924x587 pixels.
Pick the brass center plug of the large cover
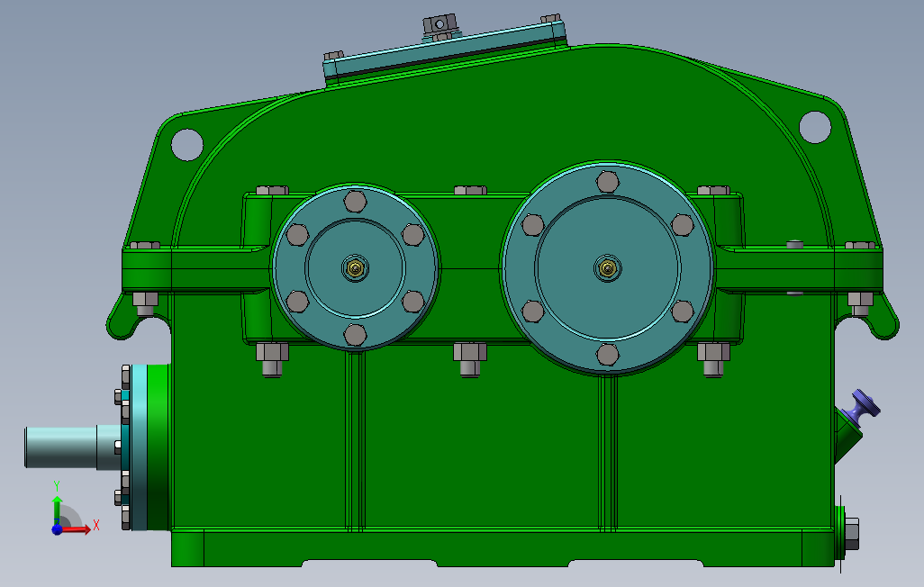(x=608, y=269)
